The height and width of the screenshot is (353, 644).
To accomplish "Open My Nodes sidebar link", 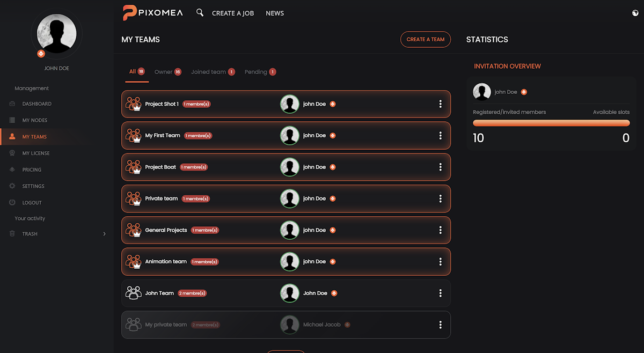I will pyautogui.click(x=35, y=120).
